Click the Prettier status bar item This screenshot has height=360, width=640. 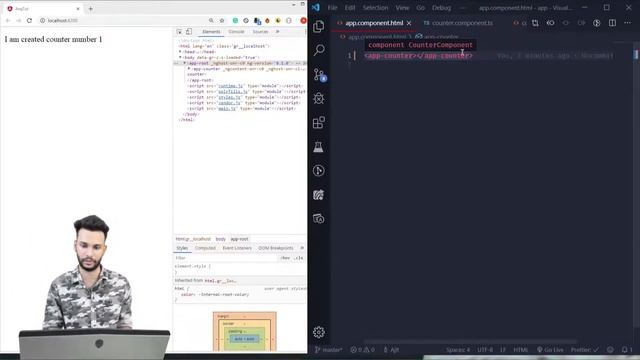click(x=584, y=350)
